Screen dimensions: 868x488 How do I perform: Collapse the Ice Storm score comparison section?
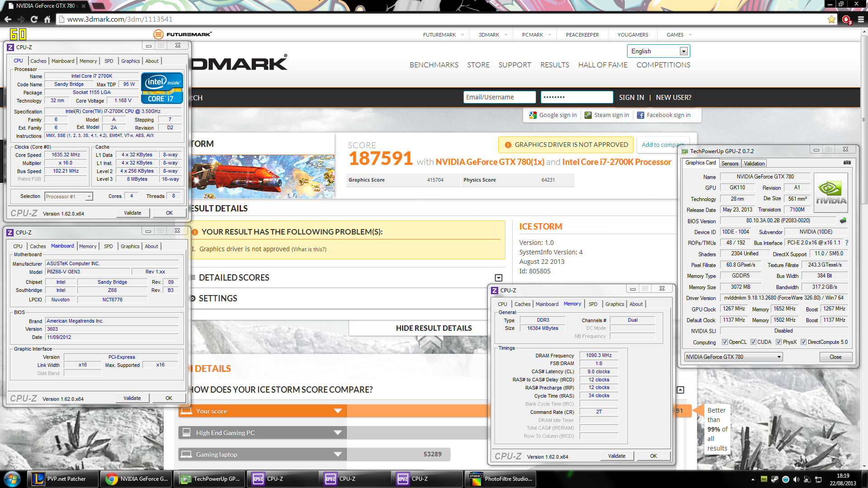tap(680, 390)
